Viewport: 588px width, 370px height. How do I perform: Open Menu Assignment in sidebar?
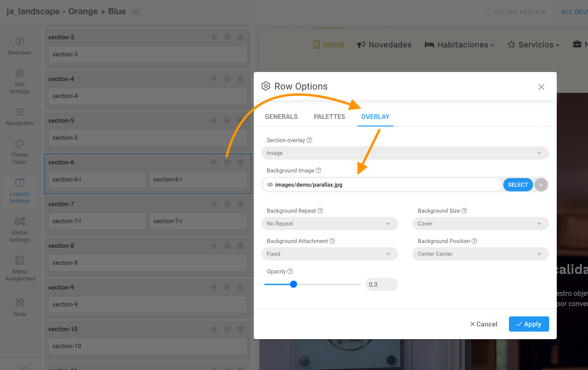coord(19,268)
